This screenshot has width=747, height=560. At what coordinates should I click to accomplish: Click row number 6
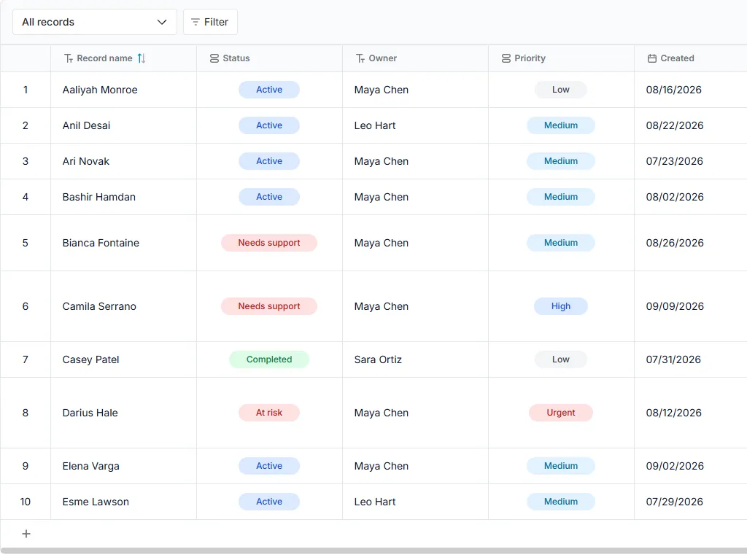pos(26,306)
